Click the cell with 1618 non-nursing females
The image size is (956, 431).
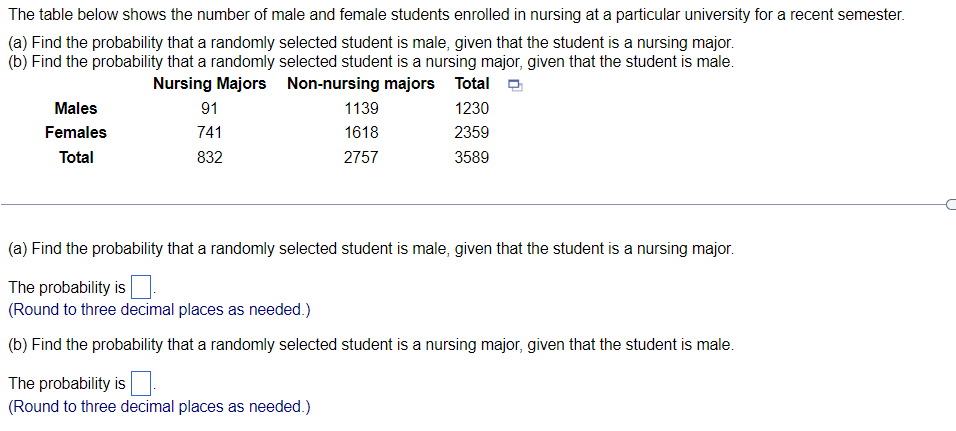click(361, 133)
